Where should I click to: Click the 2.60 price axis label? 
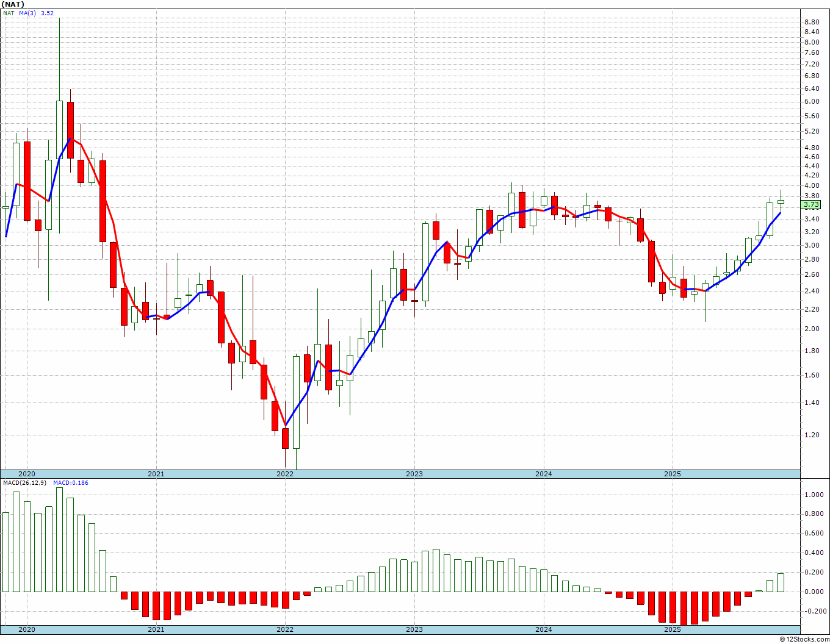pos(812,274)
